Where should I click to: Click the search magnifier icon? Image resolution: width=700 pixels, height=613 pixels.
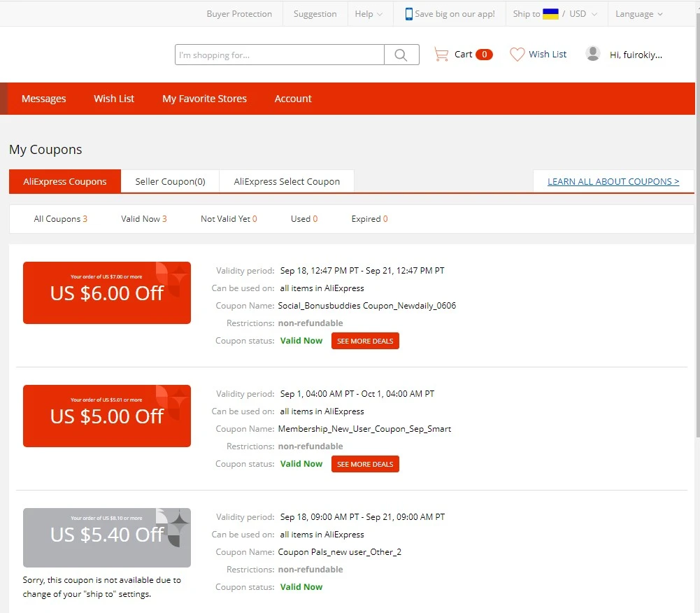401,55
